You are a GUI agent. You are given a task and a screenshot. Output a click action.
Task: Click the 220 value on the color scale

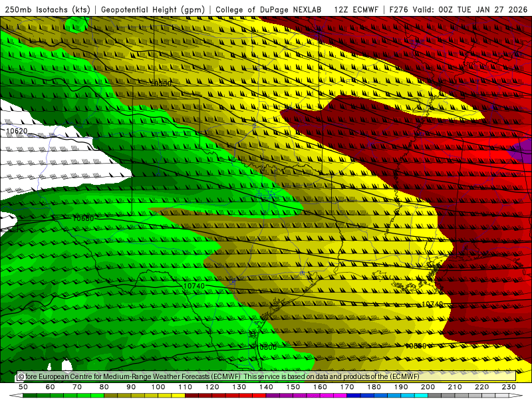coord(481,387)
